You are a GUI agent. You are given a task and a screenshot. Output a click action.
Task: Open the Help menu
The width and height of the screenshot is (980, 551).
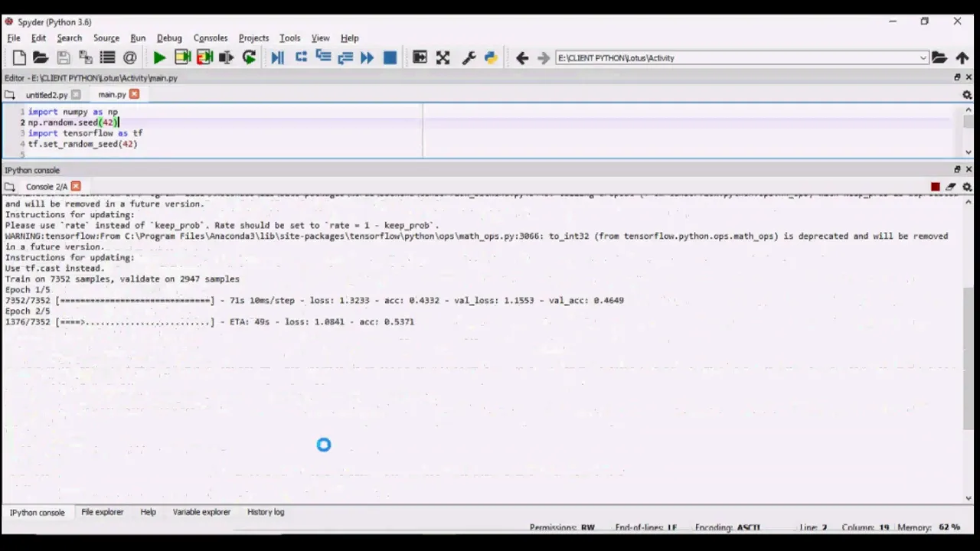coord(349,37)
